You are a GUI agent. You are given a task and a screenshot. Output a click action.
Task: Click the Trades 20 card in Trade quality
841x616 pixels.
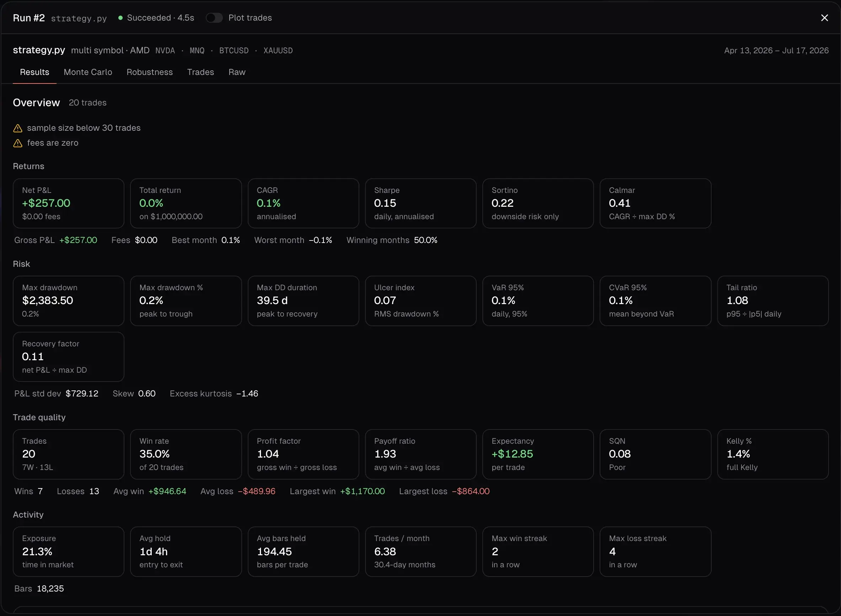point(69,454)
